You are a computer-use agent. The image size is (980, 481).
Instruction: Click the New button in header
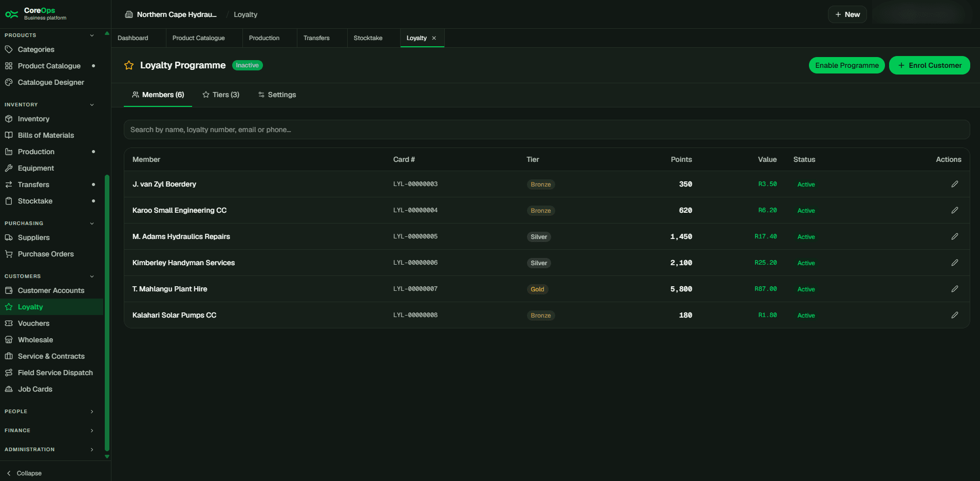847,14
